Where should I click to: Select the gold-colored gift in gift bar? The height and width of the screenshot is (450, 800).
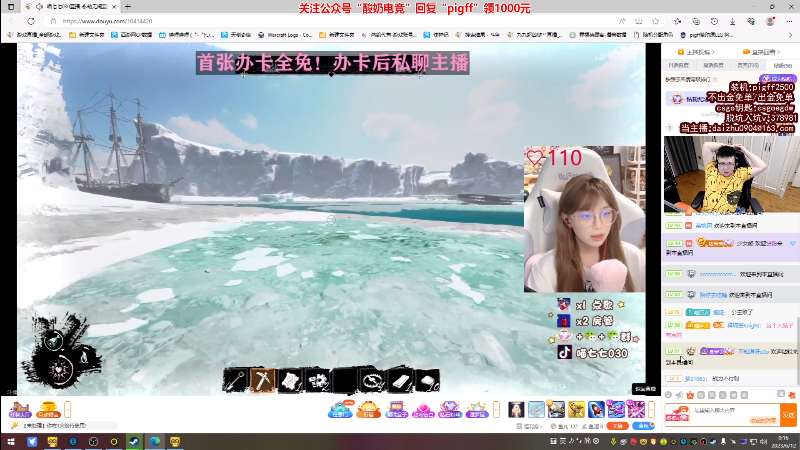pyautogui.click(x=577, y=409)
